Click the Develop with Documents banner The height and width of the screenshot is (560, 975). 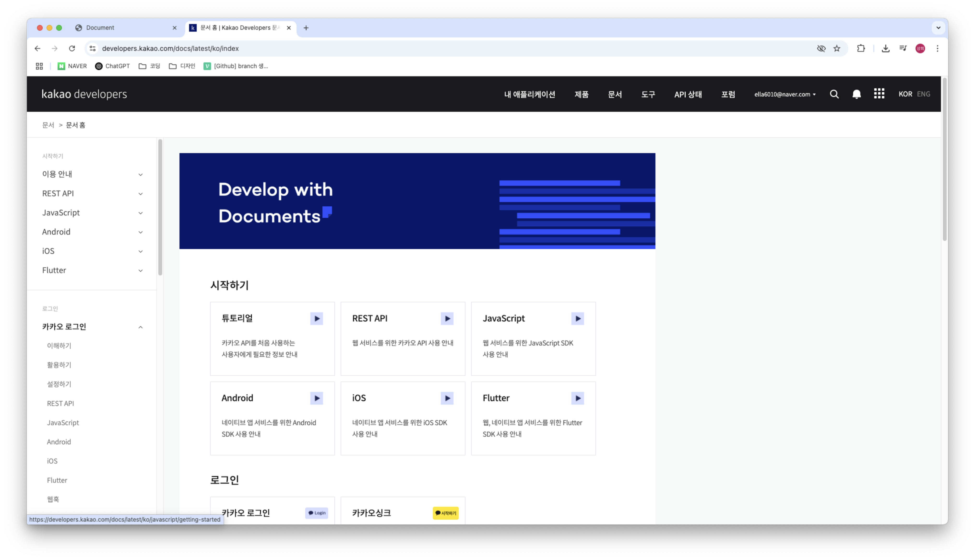[417, 201]
